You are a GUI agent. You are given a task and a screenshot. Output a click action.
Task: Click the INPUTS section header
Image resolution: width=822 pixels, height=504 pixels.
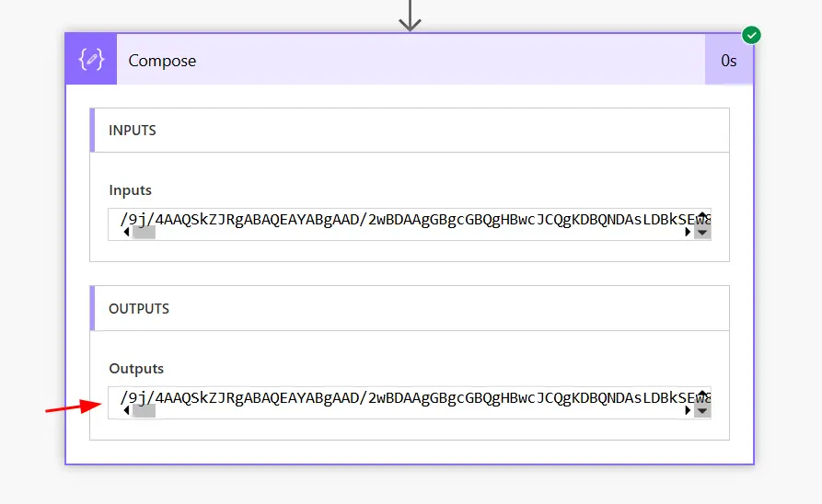click(x=410, y=131)
